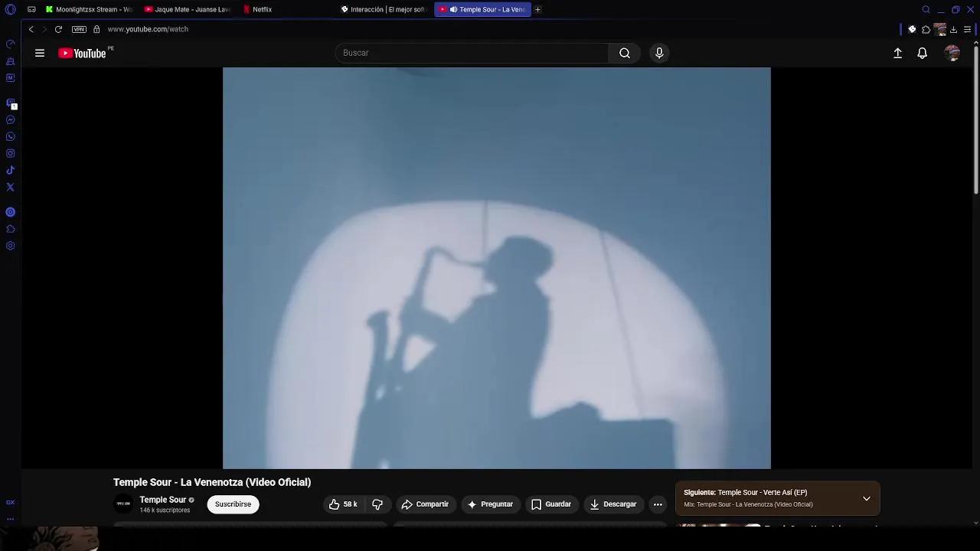Switch to Moonlightzsx Stream tab
Image resolution: width=980 pixels, height=551 pixels.
click(89, 10)
